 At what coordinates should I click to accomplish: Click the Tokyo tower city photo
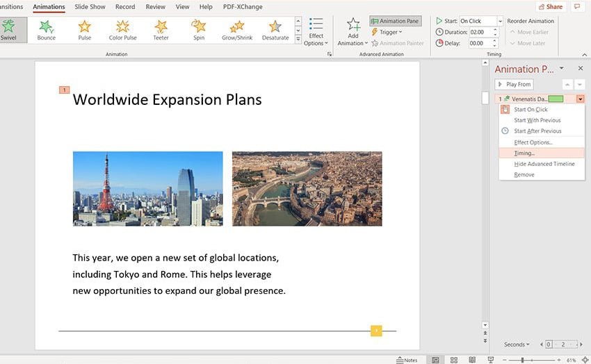[x=147, y=188]
